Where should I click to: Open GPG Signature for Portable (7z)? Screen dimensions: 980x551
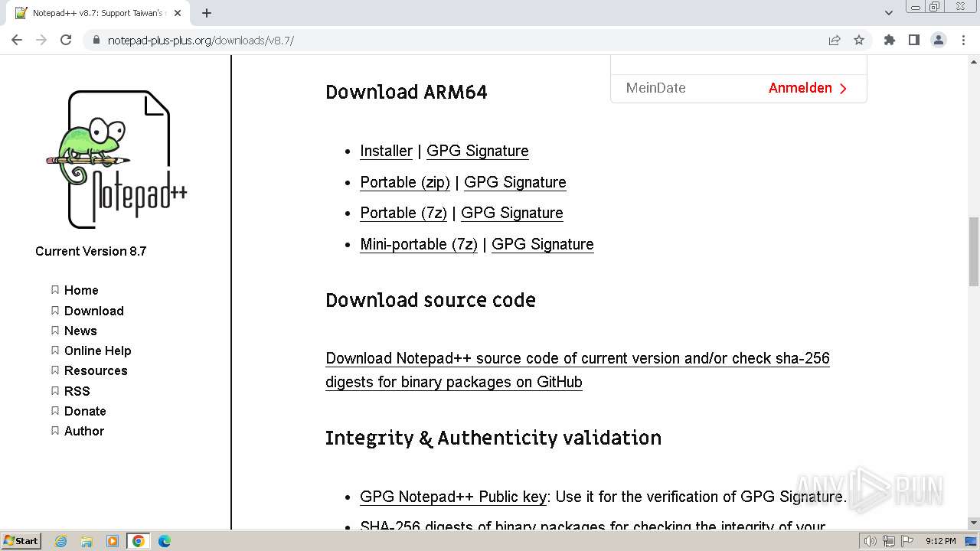pos(512,213)
